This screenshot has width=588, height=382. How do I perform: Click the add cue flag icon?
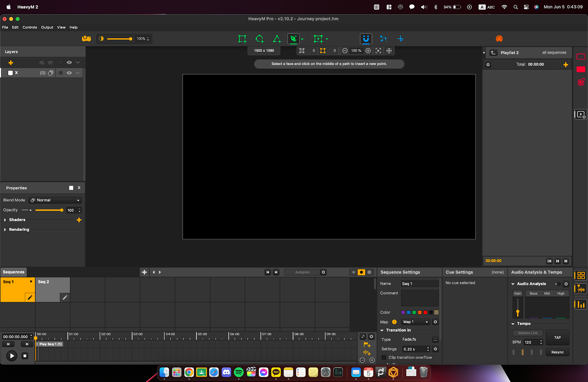[x=367, y=345]
